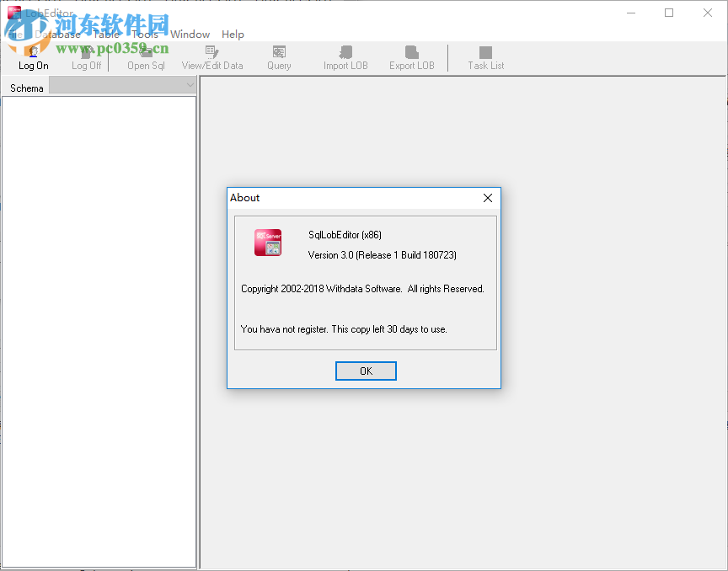Expand the Schema combo box arrow
This screenshot has width=728, height=571.
click(190, 85)
